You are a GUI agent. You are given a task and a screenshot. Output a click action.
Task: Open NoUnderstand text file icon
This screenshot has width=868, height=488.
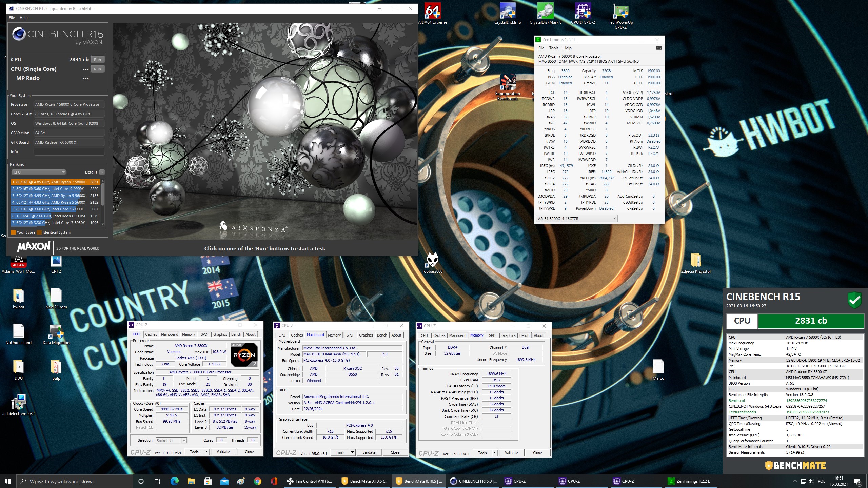[x=19, y=334]
